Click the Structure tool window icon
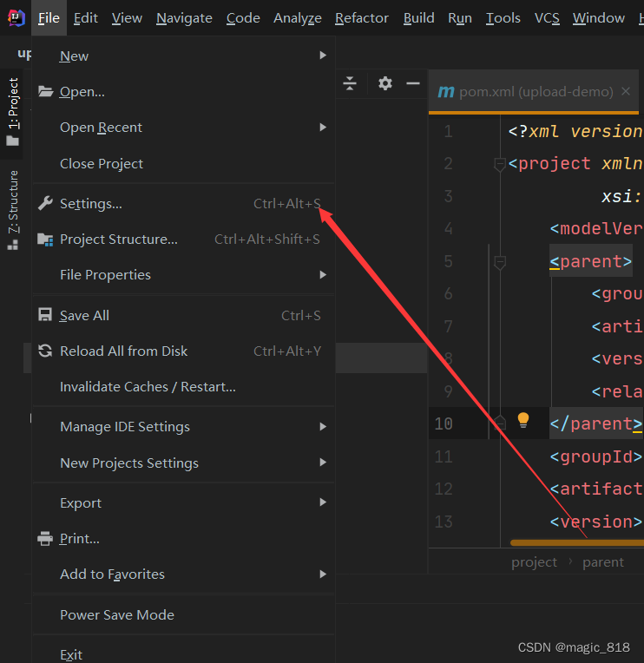 13,246
